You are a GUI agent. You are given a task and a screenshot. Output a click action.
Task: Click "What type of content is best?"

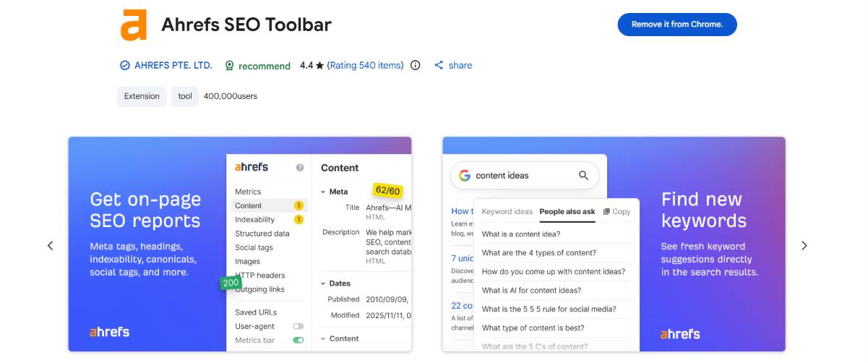click(x=533, y=328)
